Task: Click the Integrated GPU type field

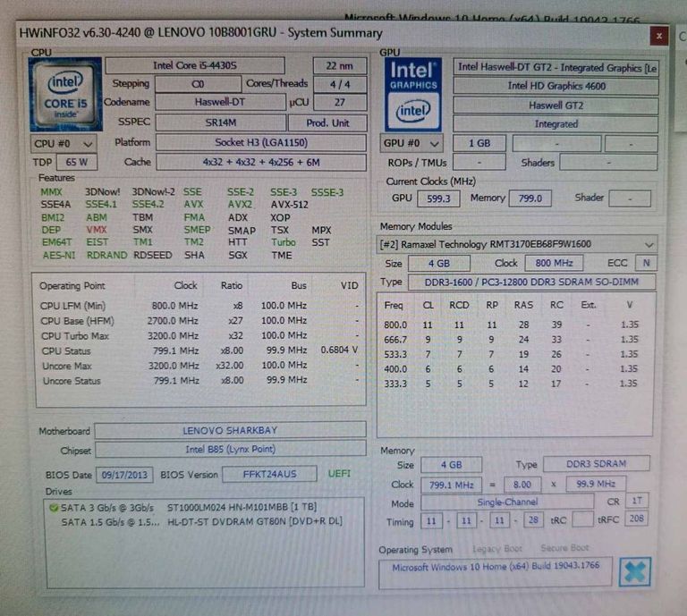Action: [x=556, y=124]
